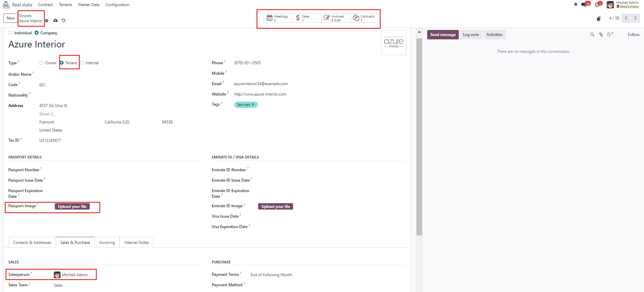Open Master Data menu
This screenshot has height=292, width=644.
89,5
